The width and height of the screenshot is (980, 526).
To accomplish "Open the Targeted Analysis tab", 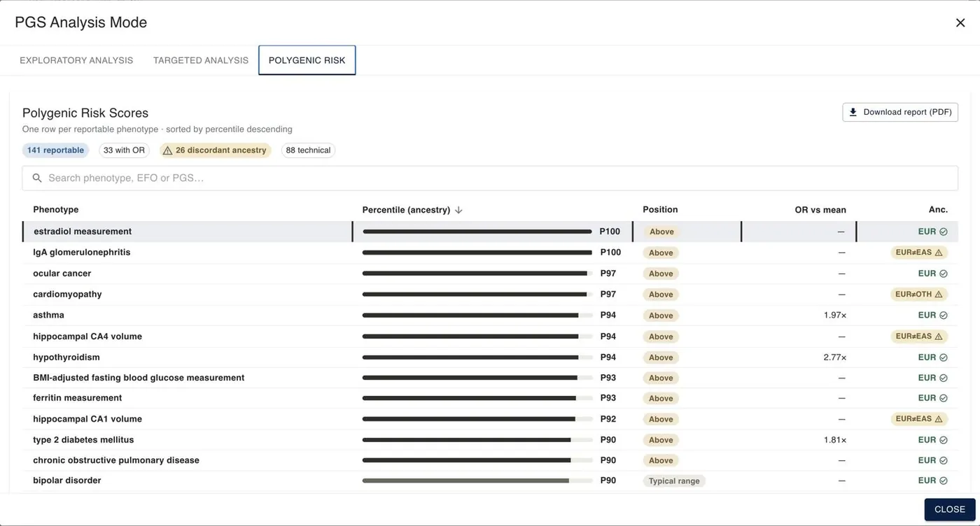I will point(201,60).
